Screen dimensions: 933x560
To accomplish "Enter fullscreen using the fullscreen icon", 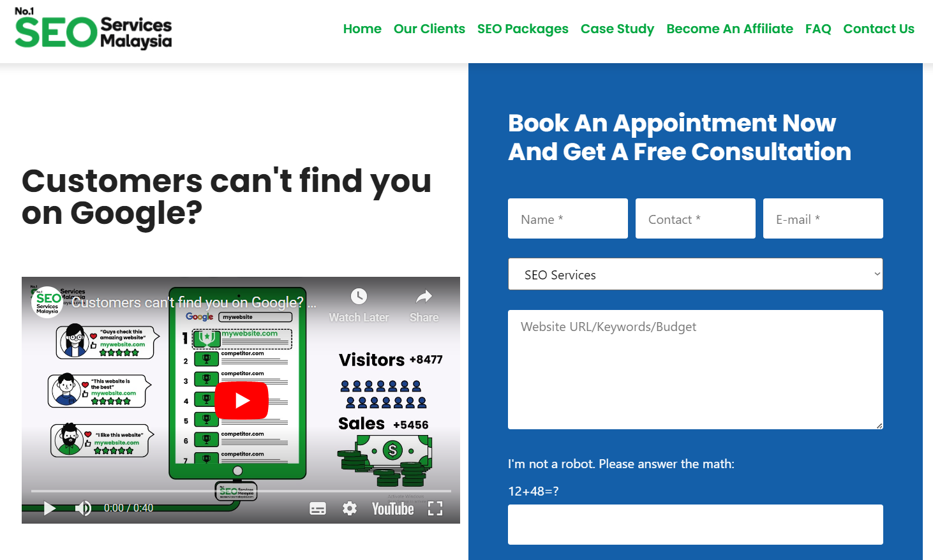I will (435, 508).
